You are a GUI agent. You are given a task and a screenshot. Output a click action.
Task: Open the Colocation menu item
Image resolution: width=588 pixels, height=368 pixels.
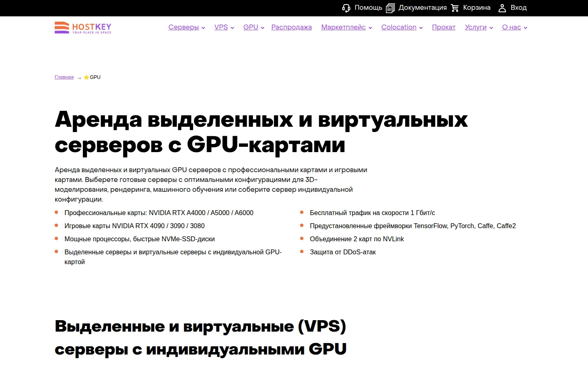pos(399,27)
